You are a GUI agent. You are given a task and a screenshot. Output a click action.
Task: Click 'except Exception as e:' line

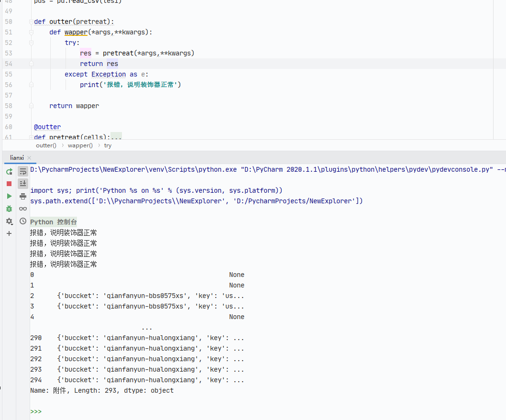pos(107,74)
